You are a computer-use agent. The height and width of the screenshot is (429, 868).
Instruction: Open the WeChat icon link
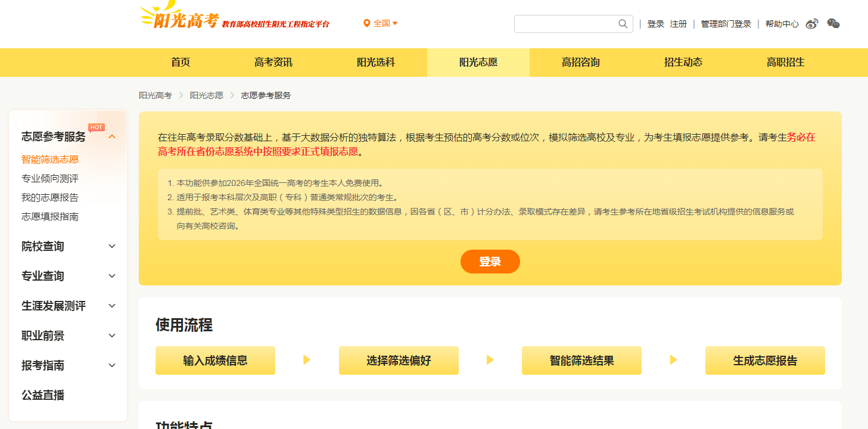(833, 24)
